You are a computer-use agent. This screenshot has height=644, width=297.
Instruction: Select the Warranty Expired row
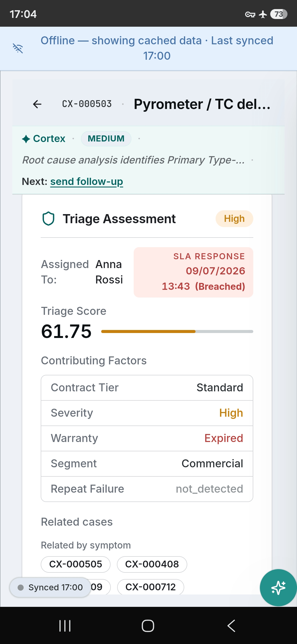point(147,438)
